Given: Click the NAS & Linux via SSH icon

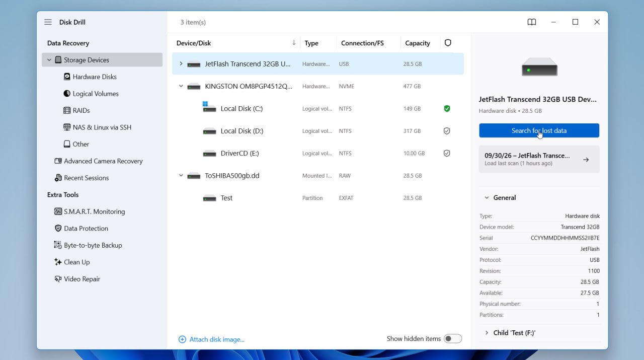Looking at the screenshot, I should [x=67, y=127].
